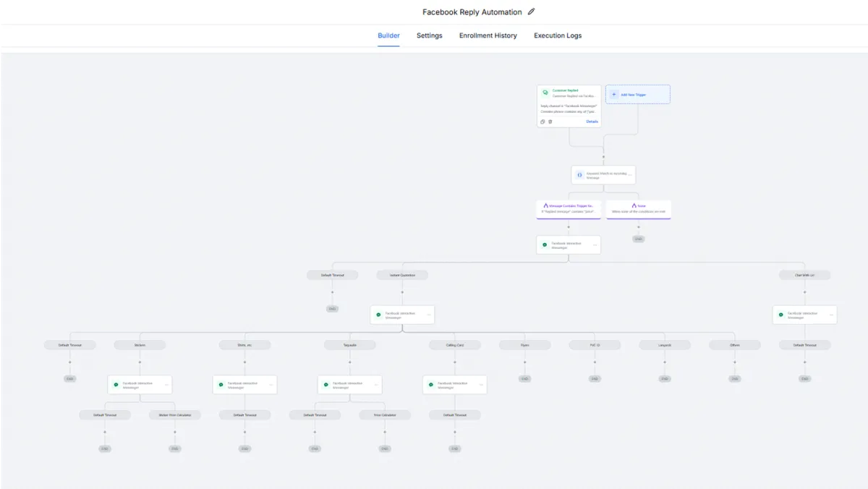The height and width of the screenshot is (489, 868).
Task: Open ellipsis menu on Instant Quotation's Messenger node
Action: click(x=429, y=315)
